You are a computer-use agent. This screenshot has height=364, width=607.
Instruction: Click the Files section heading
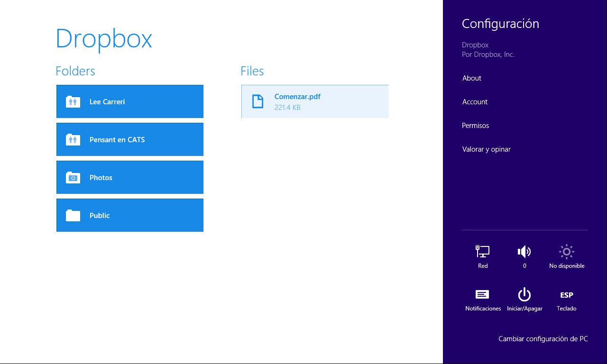coord(252,71)
